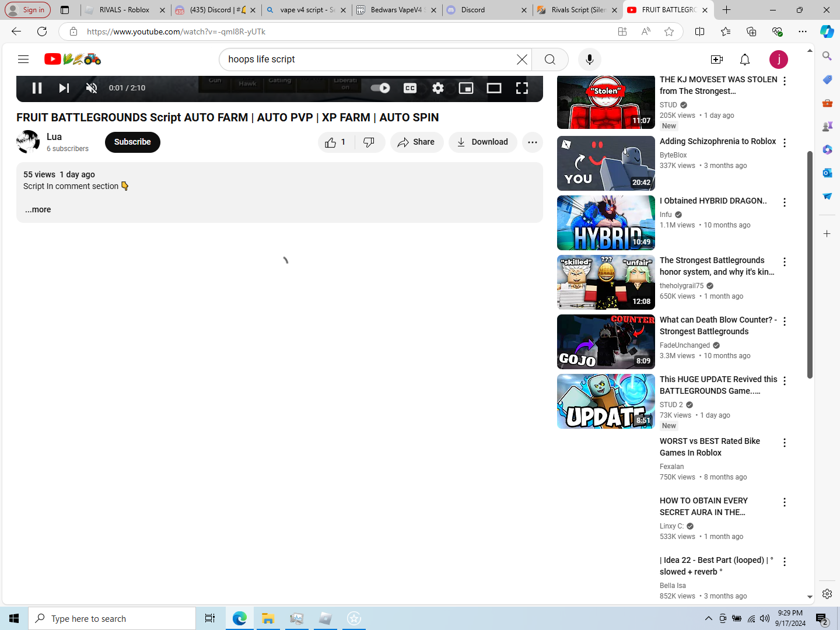Sign in to Edge profile

coord(27,10)
